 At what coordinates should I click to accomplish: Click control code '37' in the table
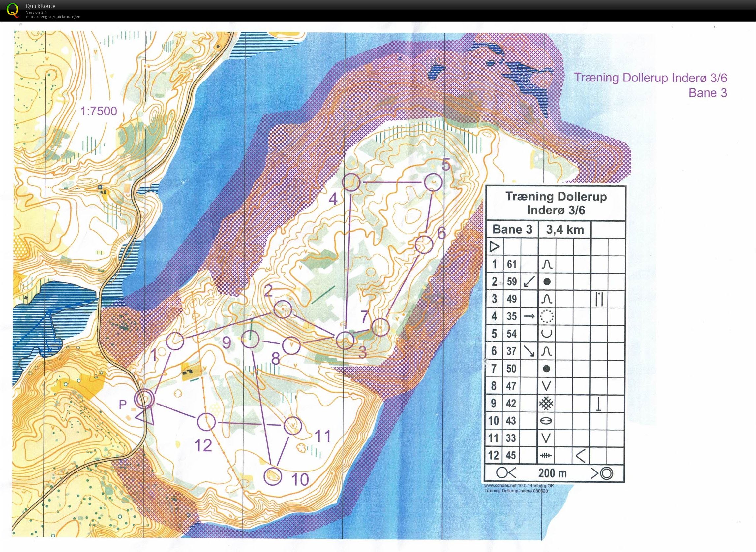512,351
